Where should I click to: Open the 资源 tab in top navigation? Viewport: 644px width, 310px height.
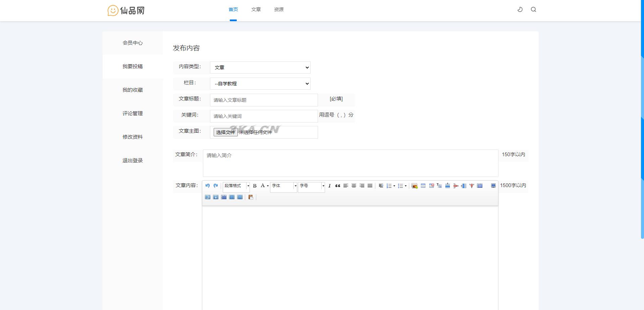(279, 9)
